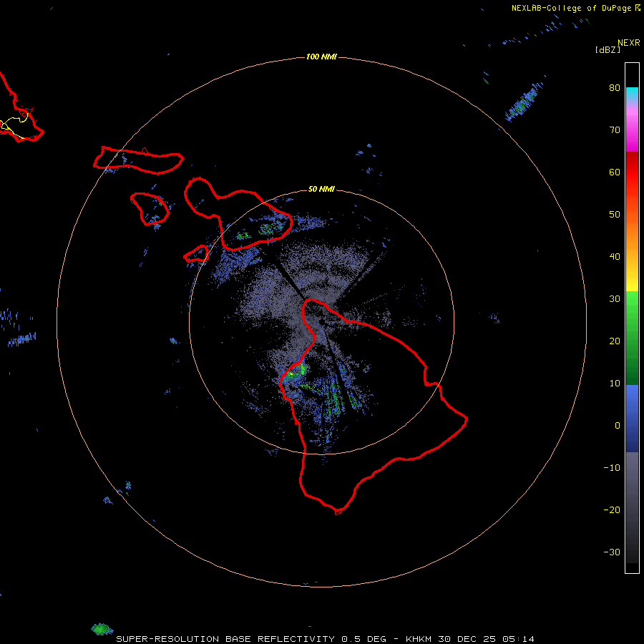This screenshot has height=644, width=644.
Task: Select the 40 value on the dBZ scale
Action: tap(615, 257)
